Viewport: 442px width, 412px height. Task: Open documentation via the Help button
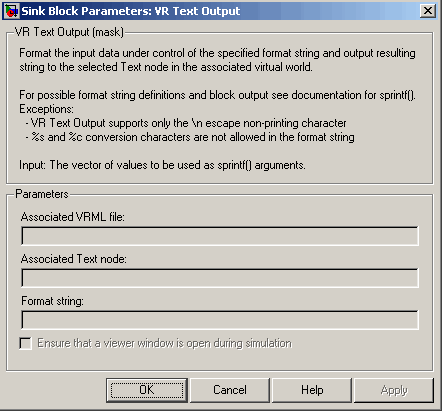312,390
